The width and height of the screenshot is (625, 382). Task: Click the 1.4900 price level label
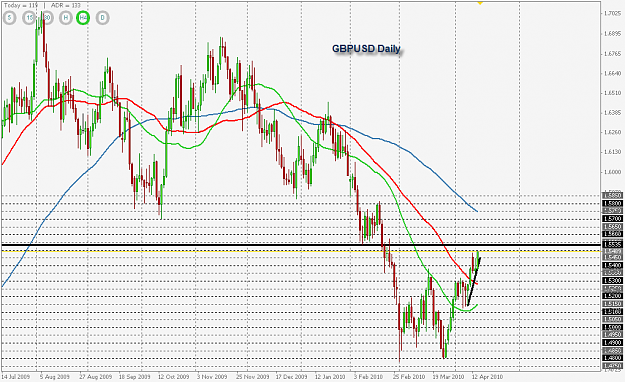612,343
